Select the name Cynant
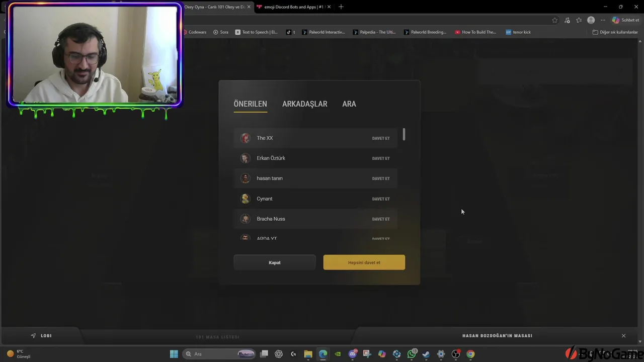Screen dimensions: 644x362 [265, 199]
